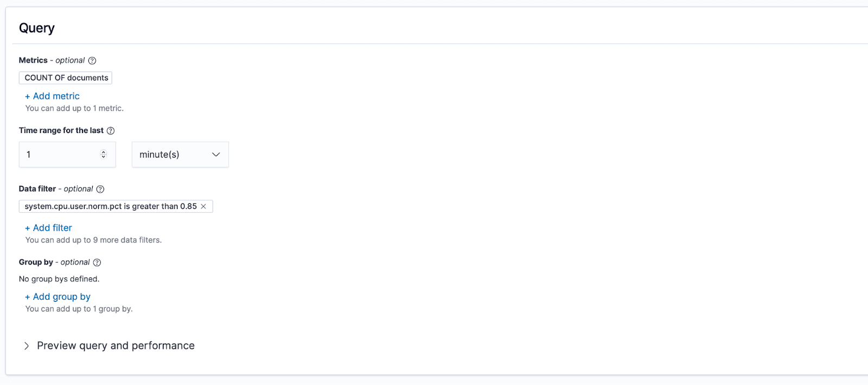The height and width of the screenshot is (385, 868).
Task: Remove the system.cpu.user.norm.pct filter with X
Action: (x=203, y=206)
